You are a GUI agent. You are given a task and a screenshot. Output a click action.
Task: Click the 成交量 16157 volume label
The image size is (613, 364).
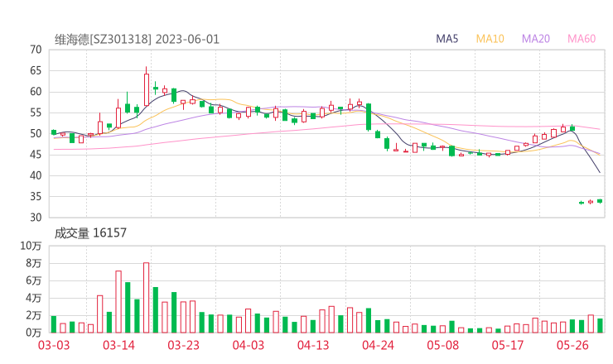[90, 233]
